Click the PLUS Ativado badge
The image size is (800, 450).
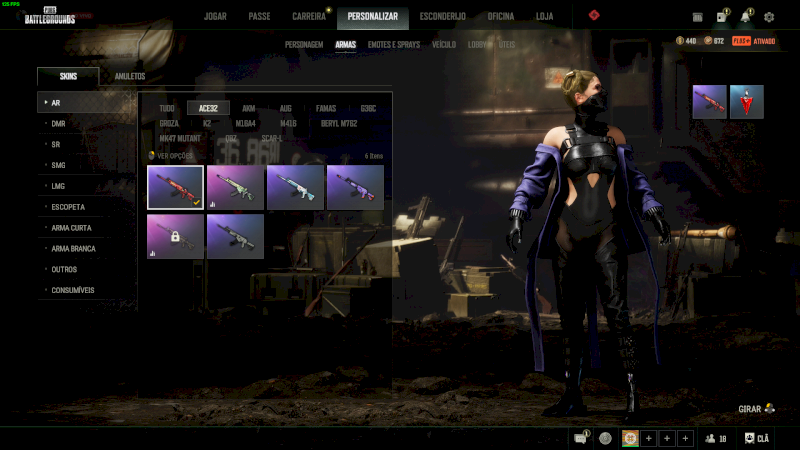[x=754, y=41]
